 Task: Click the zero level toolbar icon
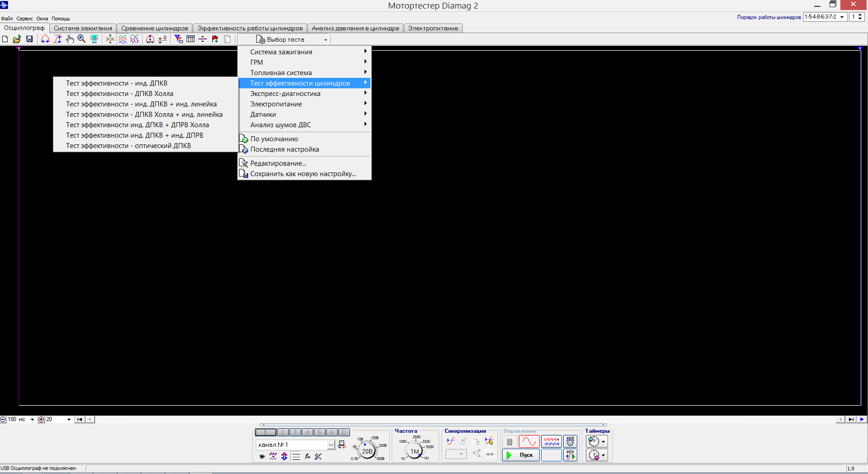point(162,39)
